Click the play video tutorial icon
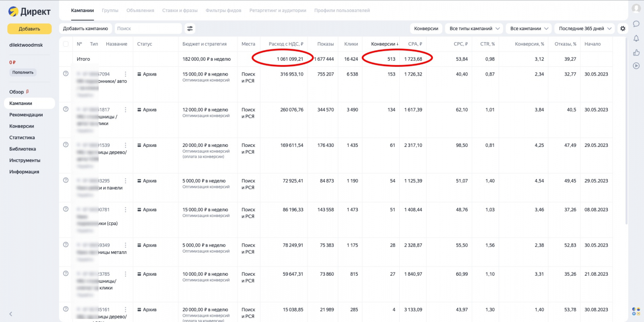This screenshot has height=322, width=644. 636,66
